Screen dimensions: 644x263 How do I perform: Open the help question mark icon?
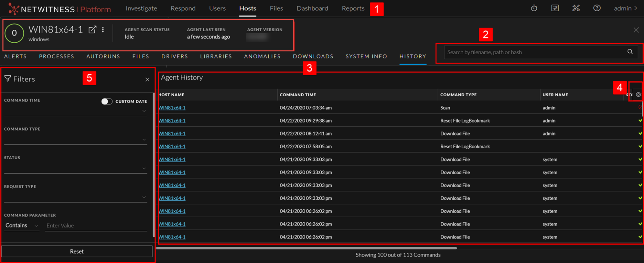(597, 8)
